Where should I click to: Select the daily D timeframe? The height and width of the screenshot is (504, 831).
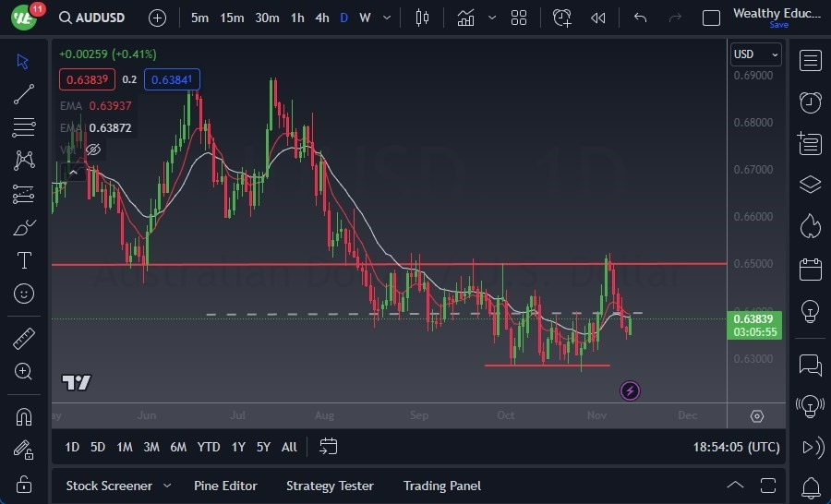pyautogui.click(x=344, y=18)
